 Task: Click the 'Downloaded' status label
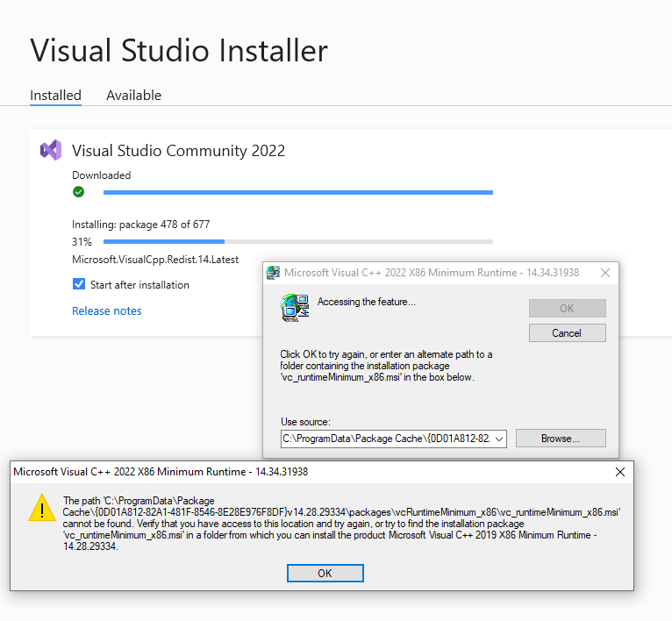pos(102,175)
